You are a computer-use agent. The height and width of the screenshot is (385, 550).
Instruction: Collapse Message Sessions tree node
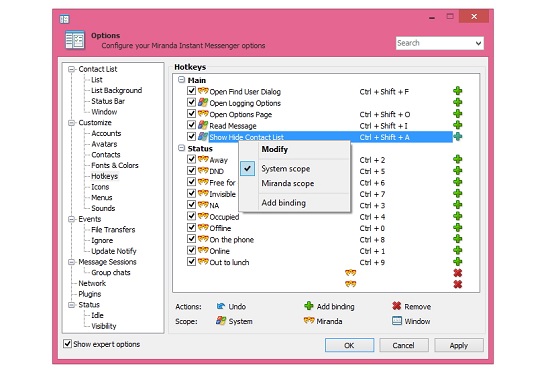pyautogui.click(x=72, y=262)
